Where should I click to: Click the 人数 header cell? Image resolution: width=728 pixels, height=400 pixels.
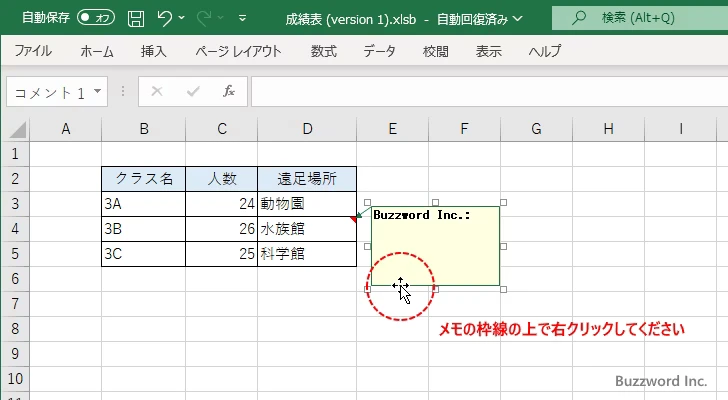[x=221, y=179]
